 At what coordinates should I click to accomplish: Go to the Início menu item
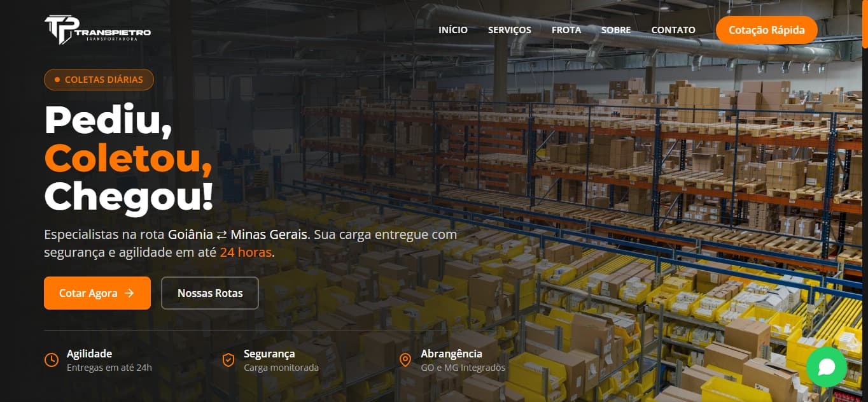pyautogui.click(x=453, y=30)
